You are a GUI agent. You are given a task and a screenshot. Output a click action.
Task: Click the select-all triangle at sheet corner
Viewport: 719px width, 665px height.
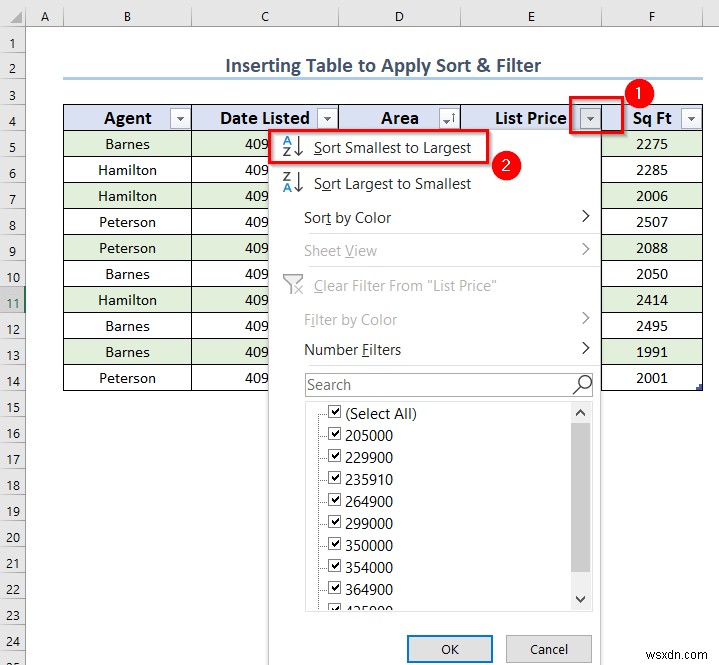point(15,17)
